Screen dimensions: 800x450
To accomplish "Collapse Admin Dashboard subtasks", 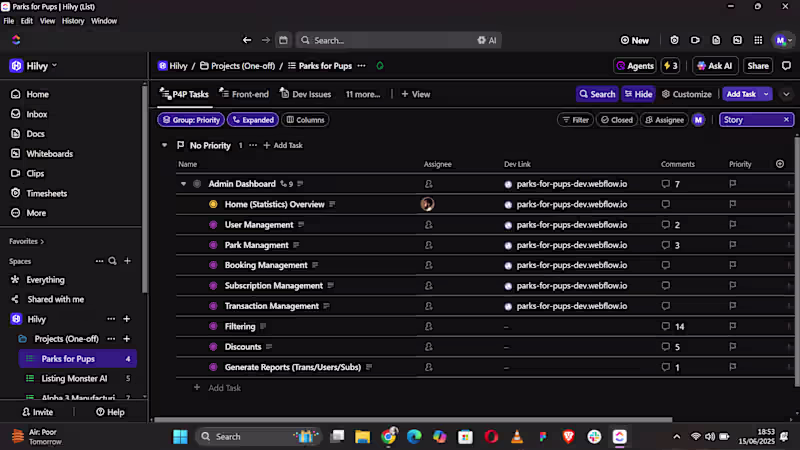I will click(x=183, y=184).
